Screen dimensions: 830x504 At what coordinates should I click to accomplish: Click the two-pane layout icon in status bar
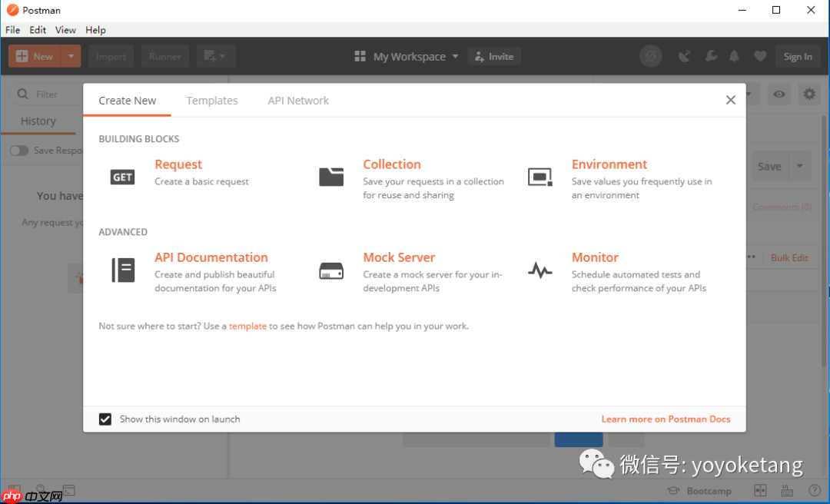760,490
